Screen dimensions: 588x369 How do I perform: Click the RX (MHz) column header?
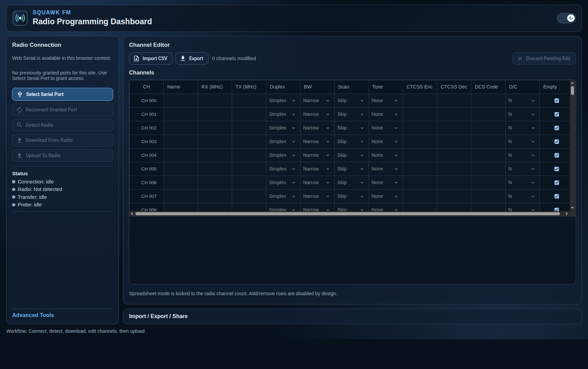point(215,87)
